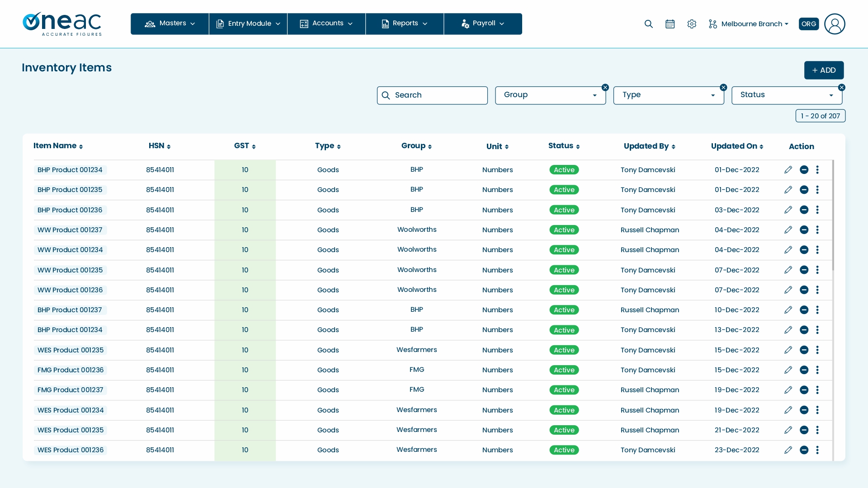This screenshot has width=868, height=488.
Task: Open the three-dot action menu for WES Product 001235
Action: [817, 350]
